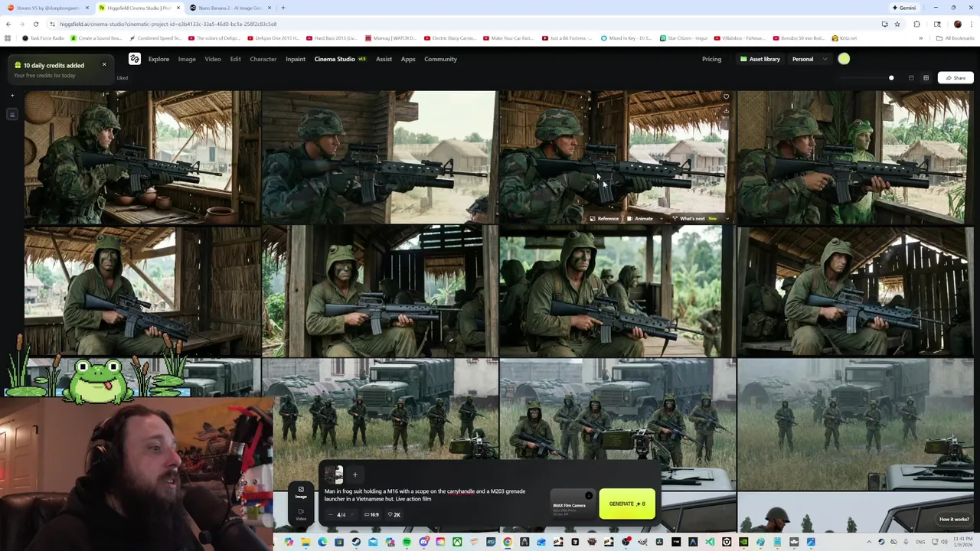Open a new browser tab
Viewport: 980px width, 551px height.
[x=283, y=8]
